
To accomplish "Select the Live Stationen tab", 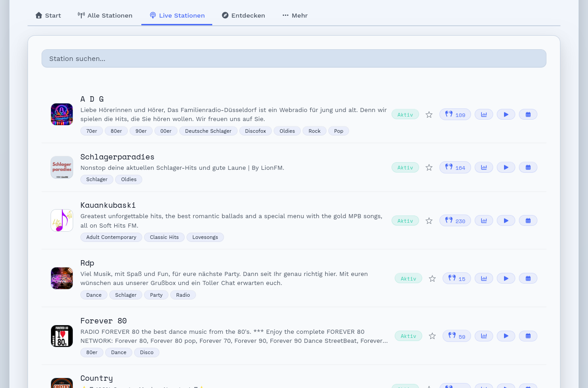I will click(x=177, y=15).
